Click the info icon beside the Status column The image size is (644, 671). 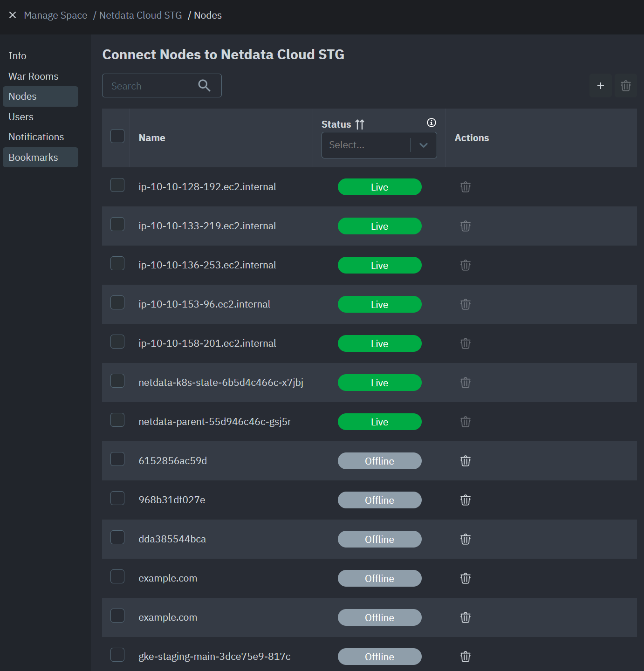click(431, 123)
